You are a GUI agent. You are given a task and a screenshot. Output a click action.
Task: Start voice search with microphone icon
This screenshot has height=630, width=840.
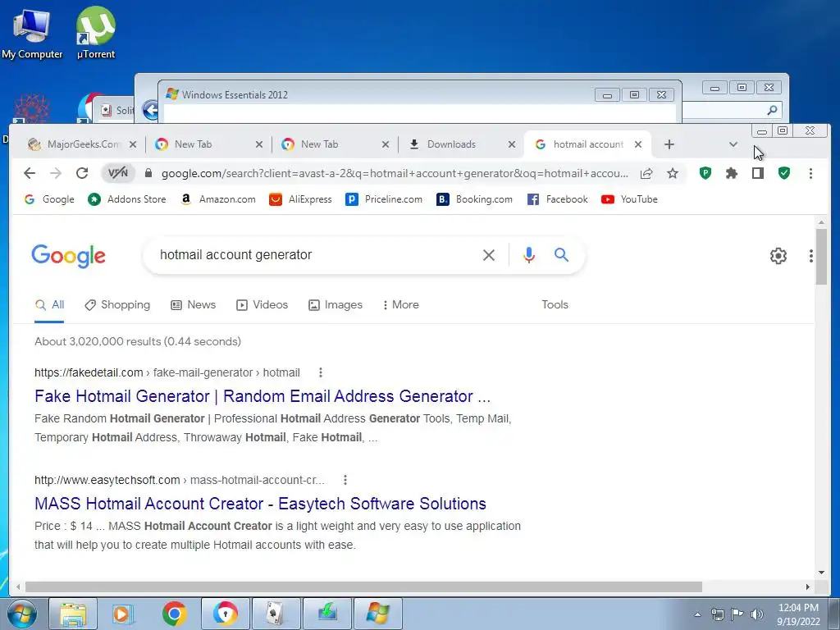tap(529, 255)
